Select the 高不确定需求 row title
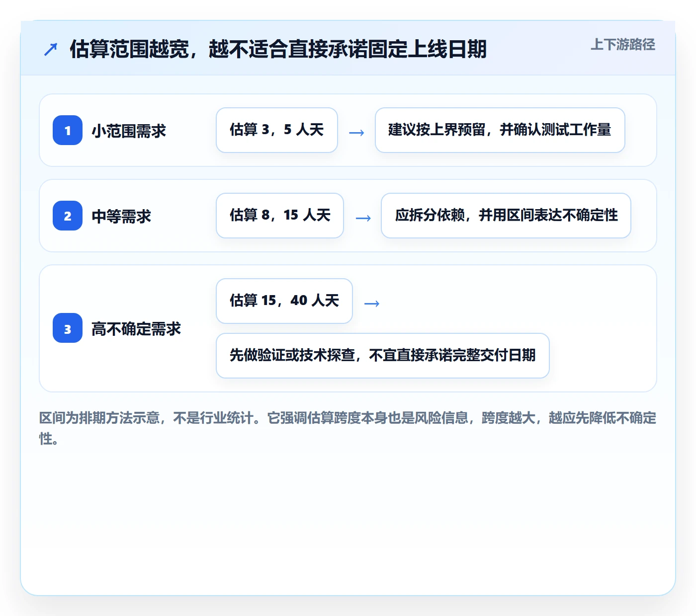696x616 pixels. (136, 329)
